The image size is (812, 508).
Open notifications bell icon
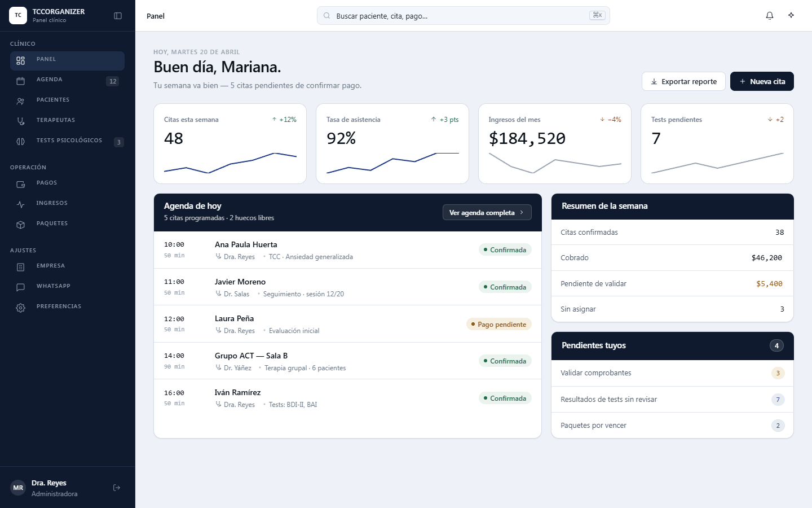click(x=770, y=16)
